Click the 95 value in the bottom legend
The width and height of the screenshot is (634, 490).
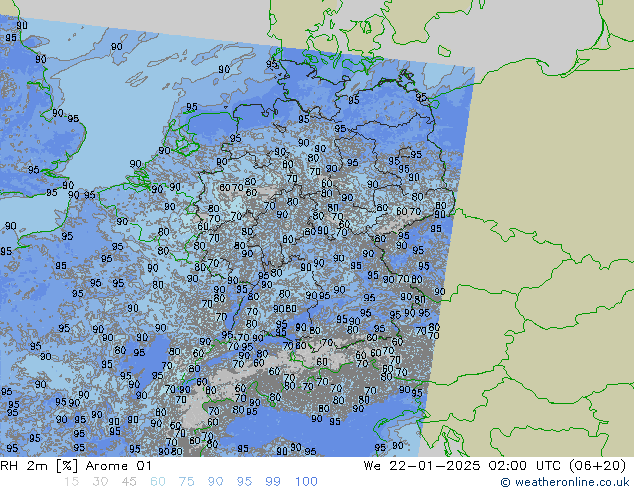click(244, 482)
